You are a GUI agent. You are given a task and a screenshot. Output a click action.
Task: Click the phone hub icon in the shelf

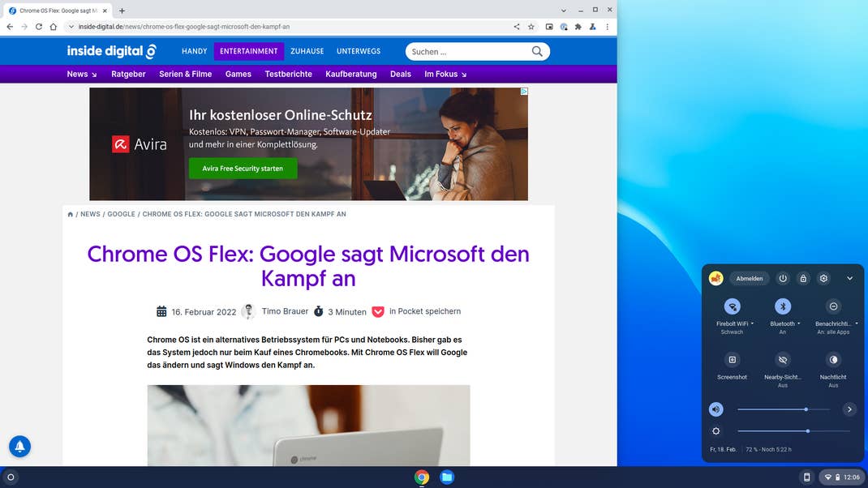coord(806,477)
